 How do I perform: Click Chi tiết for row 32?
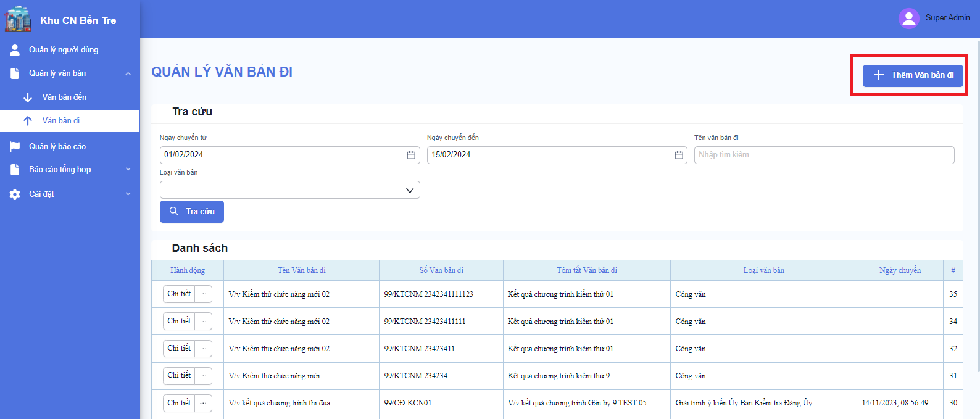(x=179, y=349)
